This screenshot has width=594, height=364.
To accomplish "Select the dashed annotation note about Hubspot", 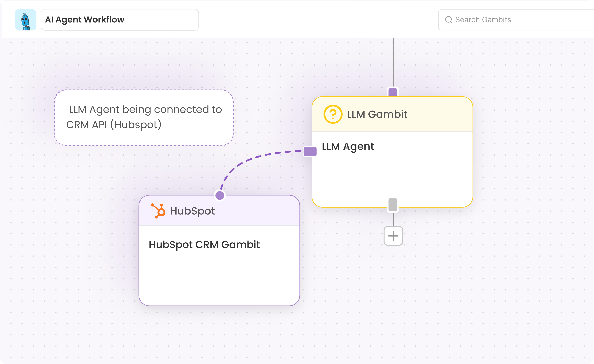I will (144, 118).
